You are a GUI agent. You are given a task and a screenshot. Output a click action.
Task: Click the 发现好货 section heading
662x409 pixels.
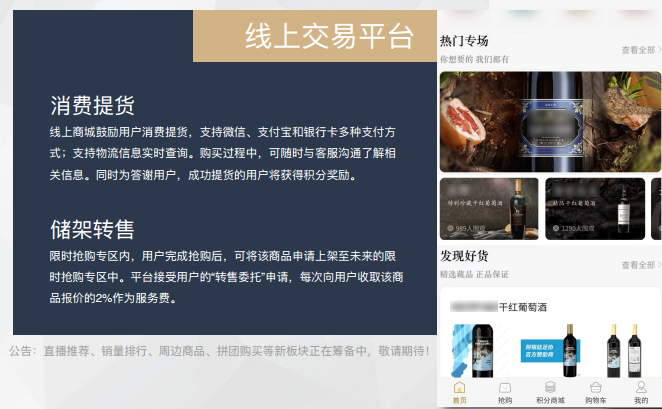tap(464, 256)
